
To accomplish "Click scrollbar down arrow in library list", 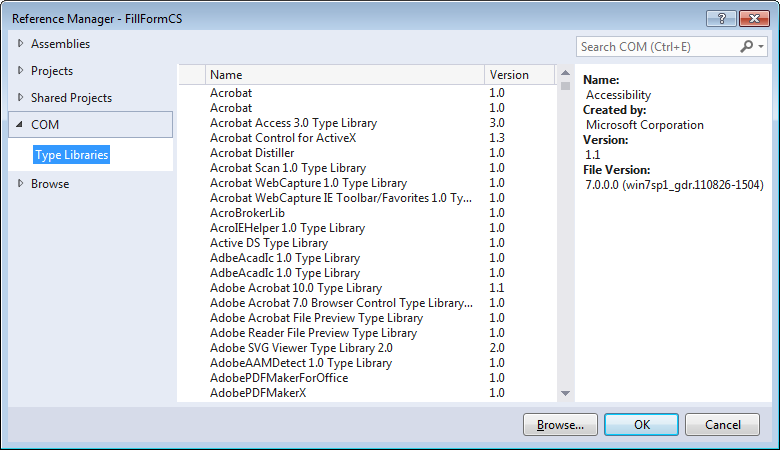I will click(566, 393).
